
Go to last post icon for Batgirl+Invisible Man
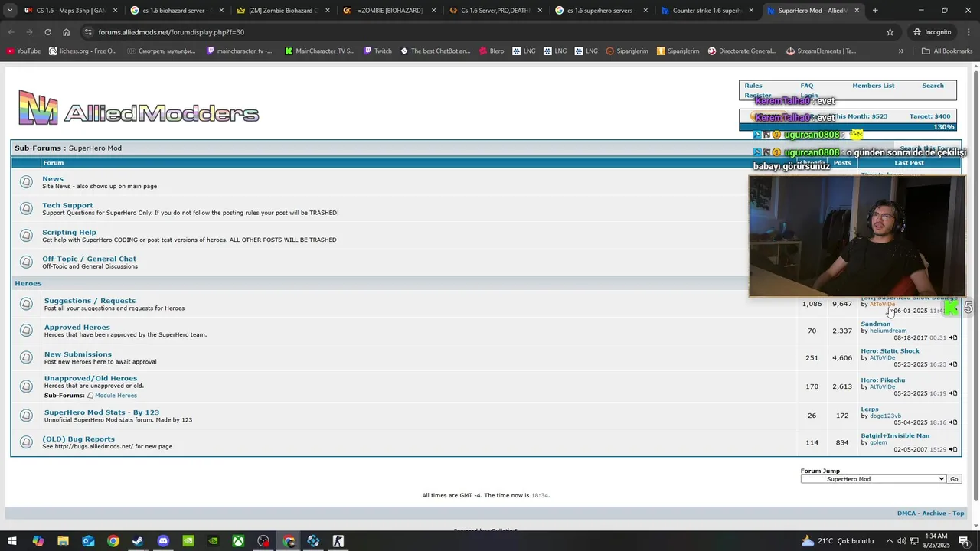coord(953,449)
